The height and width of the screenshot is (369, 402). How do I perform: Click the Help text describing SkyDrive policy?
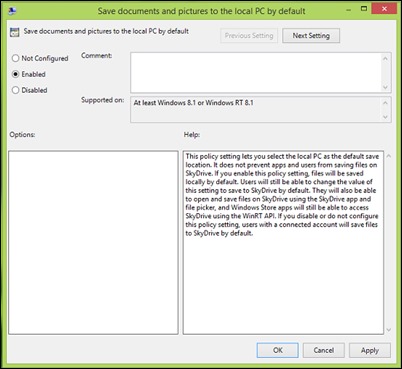click(282, 195)
